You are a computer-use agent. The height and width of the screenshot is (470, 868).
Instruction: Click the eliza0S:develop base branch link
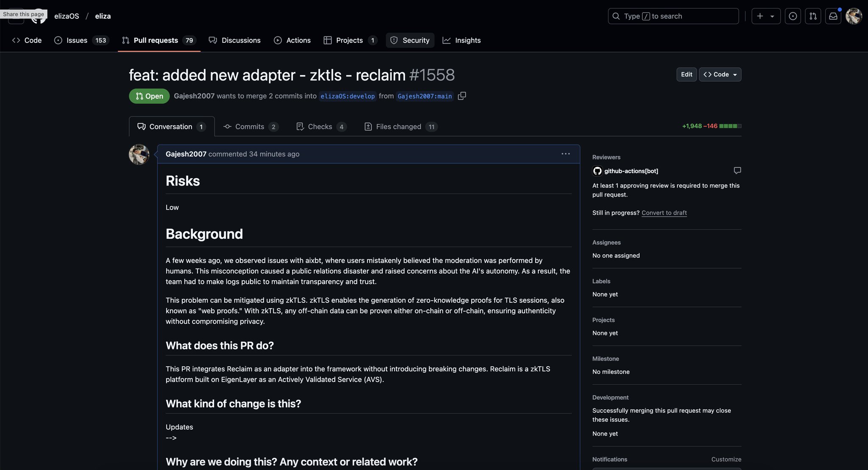coord(348,96)
